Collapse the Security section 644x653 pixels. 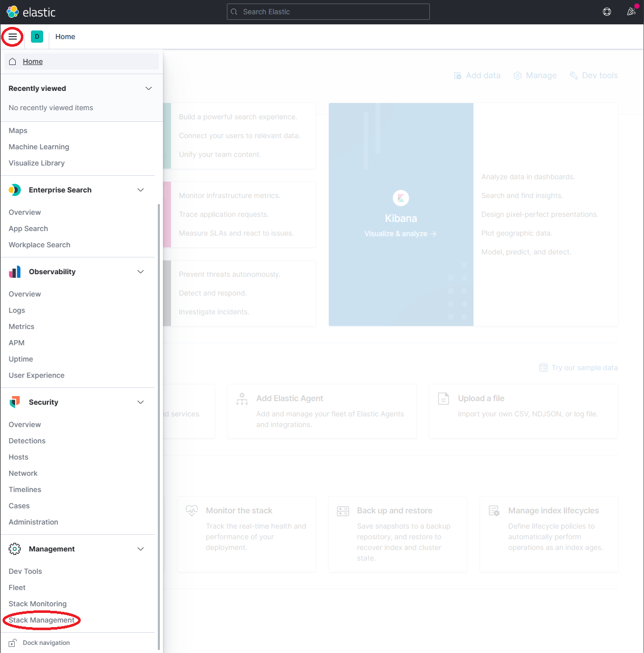140,402
